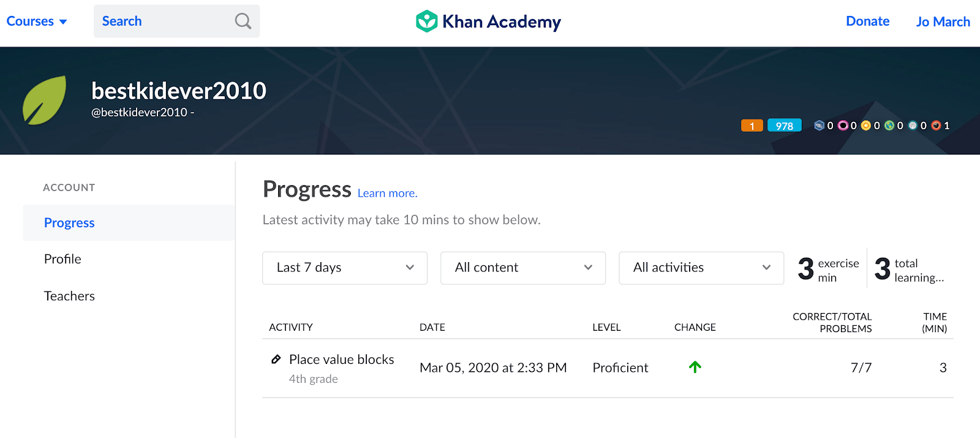
Task: Click the Khan Academy logo
Action: tap(488, 21)
